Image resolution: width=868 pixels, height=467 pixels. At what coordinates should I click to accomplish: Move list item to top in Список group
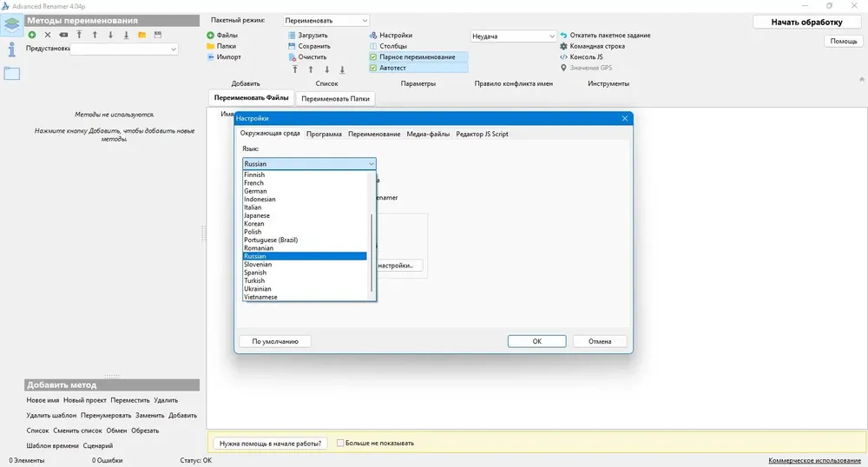coord(295,69)
